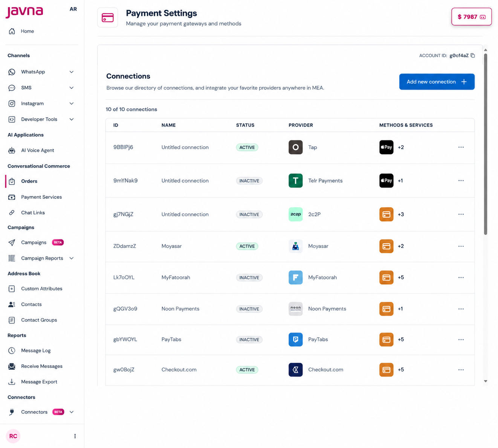Image resolution: width=498 pixels, height=448 pixels.
Task: Click the $ 7987 balance button
Action: [471, 17]
